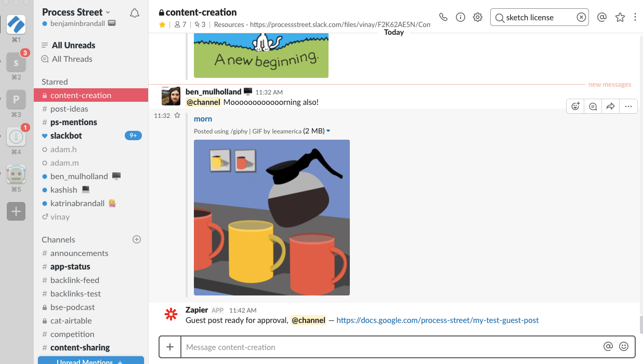
Task: Start a call with phone icon
Action: point(443,17)
